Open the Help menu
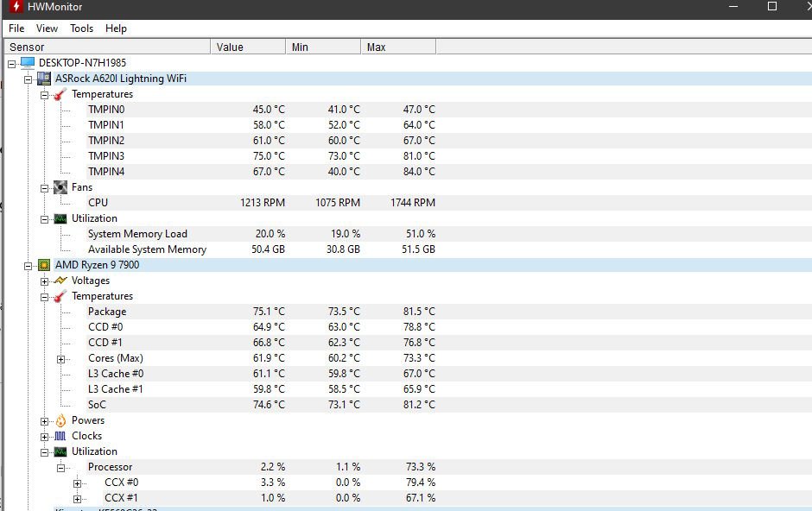The height and width of the screenshot is (511, 812). [x=116, y=28]
